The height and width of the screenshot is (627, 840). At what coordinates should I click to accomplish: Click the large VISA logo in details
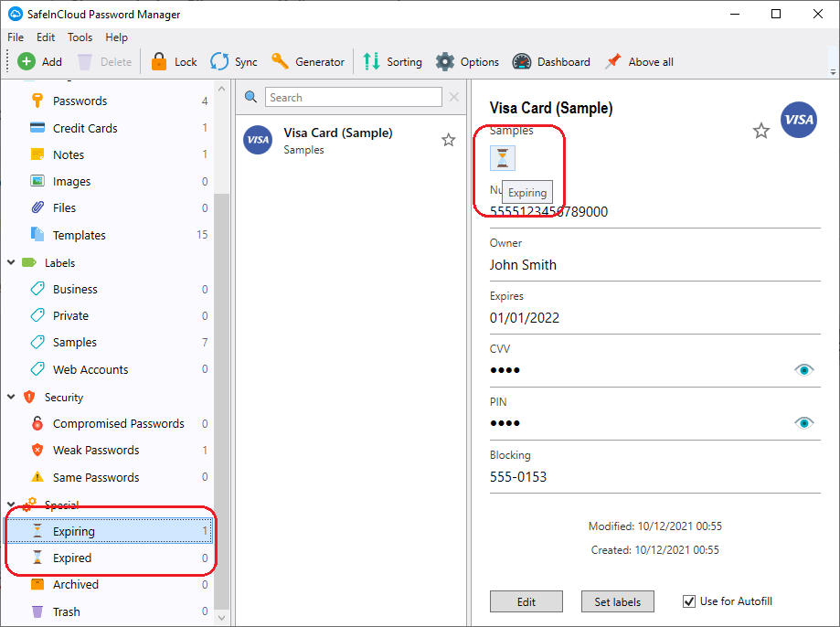(x=799, y=120)
